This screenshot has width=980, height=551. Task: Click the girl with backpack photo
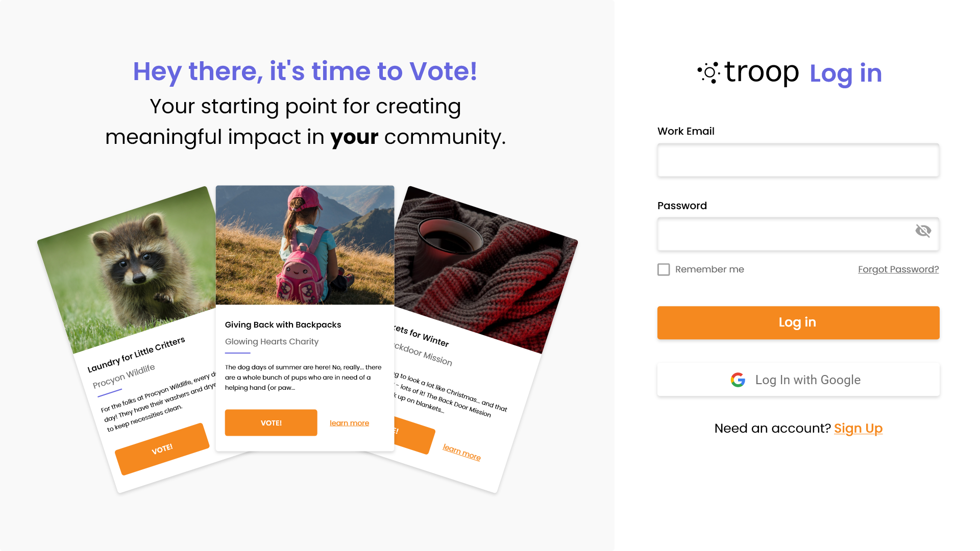click(x=305, y=245)
